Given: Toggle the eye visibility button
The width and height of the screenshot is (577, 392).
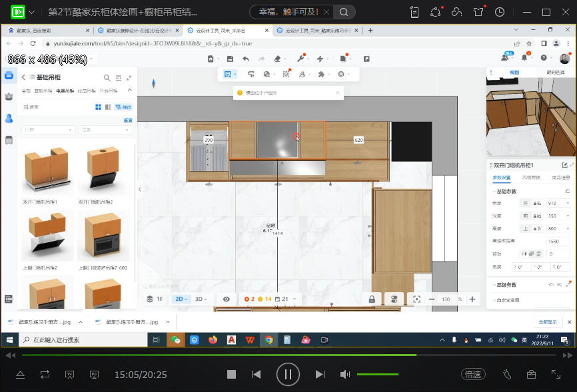Looking at the screenshot, I should click(x=227, y=299).
